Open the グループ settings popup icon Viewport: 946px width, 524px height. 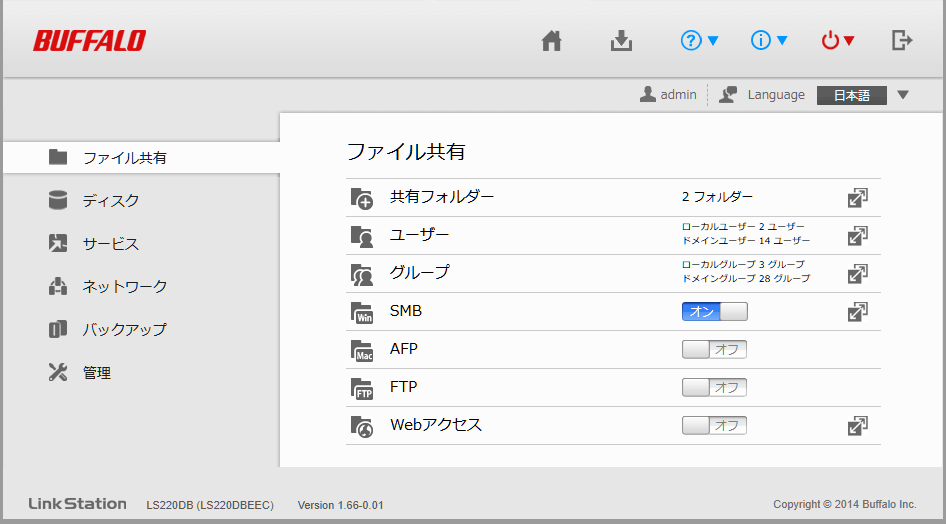(857, 274)
